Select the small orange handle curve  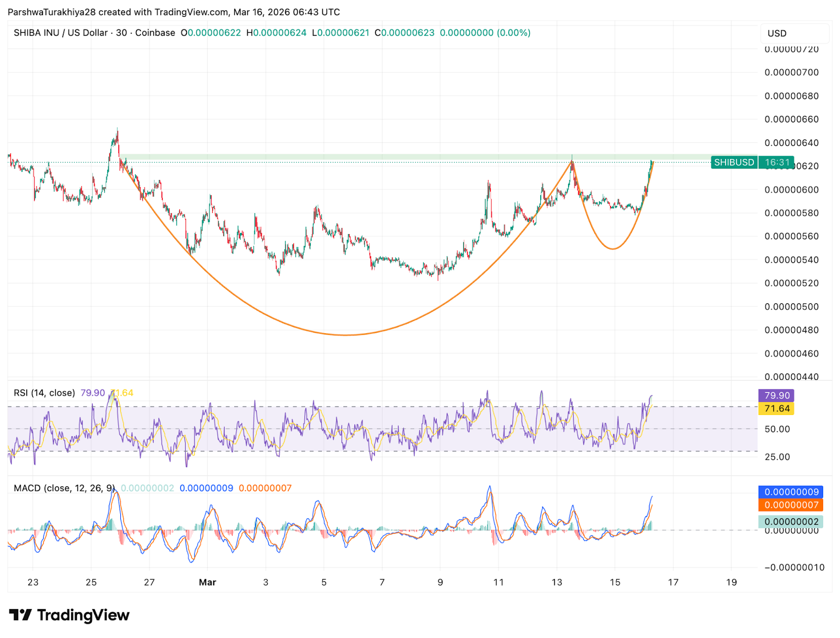click(x=612, y=248)
